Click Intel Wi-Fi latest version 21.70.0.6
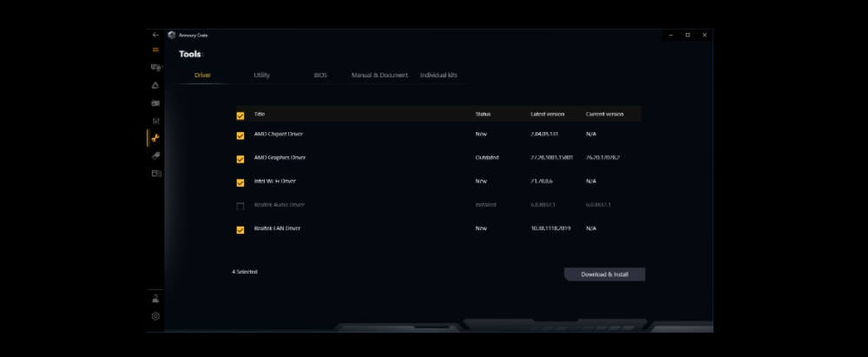Screen dimensions: 868x357 542,182
